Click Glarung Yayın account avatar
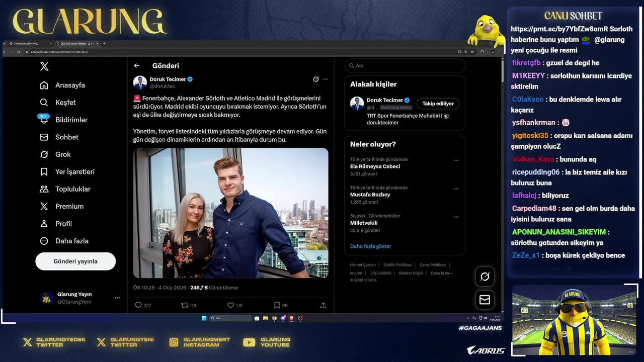Image resolution: width=644 pixels, height=362 pixels. click(x=47, y=298)
